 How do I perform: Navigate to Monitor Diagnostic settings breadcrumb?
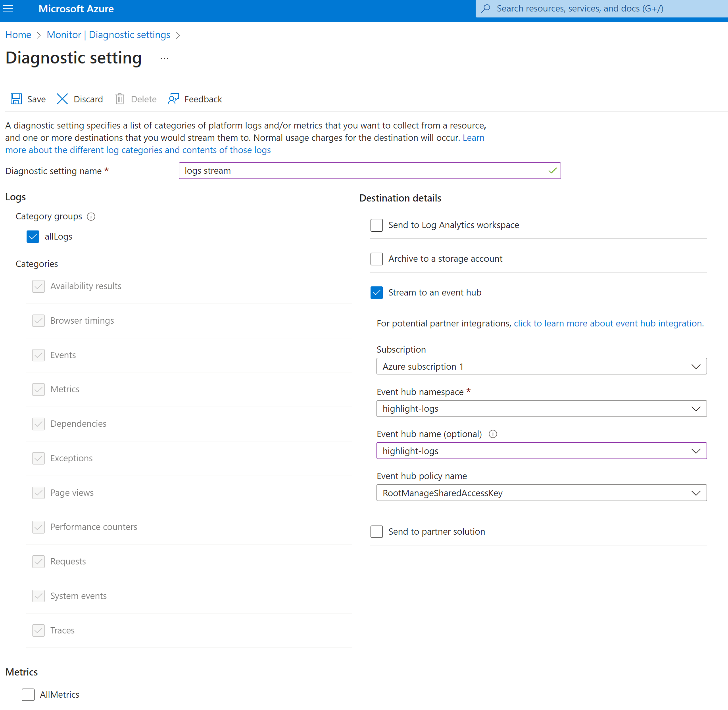[x=108, y=35]
